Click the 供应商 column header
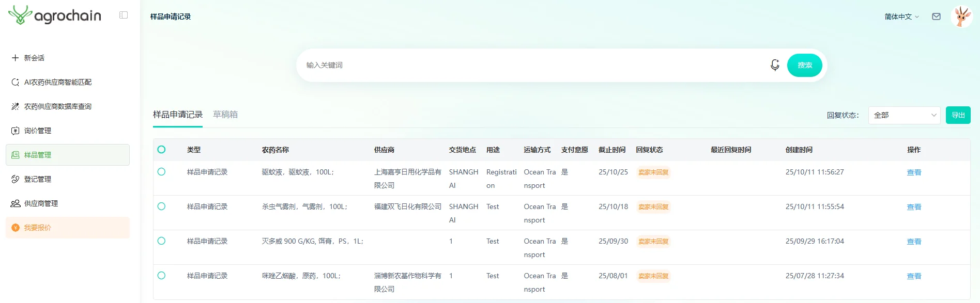Viewport: 980px width, 303px height. pyautogui.click(x=384, y=150)
